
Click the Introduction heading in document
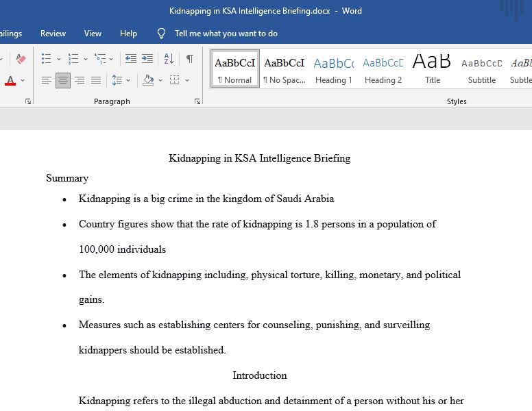click(x=260, y=375)
